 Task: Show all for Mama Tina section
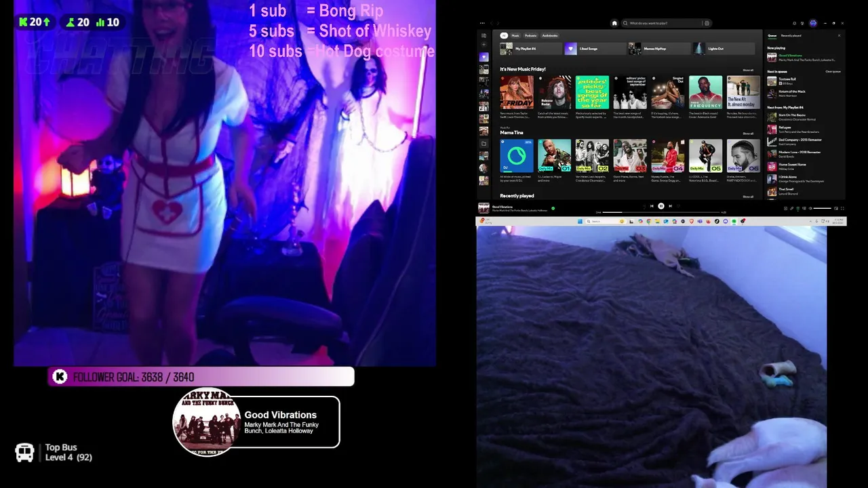pyautogui.click(x=748, y=134)
